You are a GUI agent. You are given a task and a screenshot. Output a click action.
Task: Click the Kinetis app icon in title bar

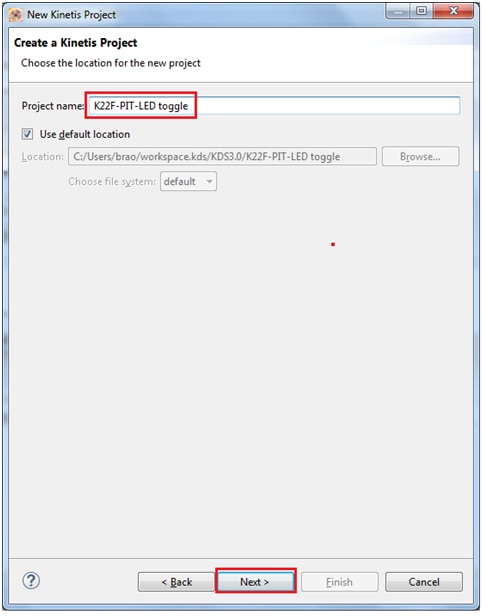pyautogui.click(x=16, y=15)
